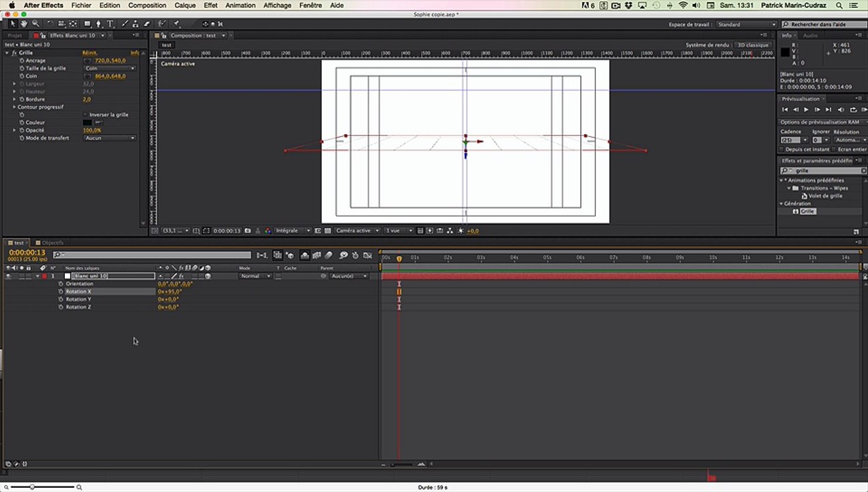The height and width of the screenshot is (492, 868).
Task: Open layer blending Mode Normal dropdown
Action: [255, 276]
